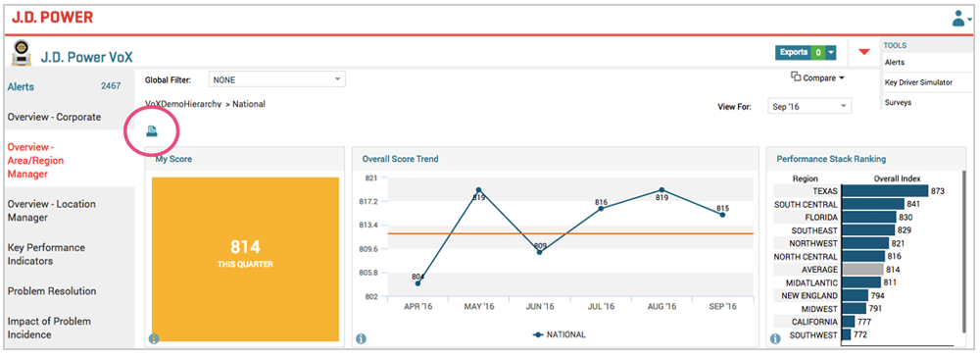Click the Exports button
Viewport: 980px width, 355px height.
click(794, 53)
